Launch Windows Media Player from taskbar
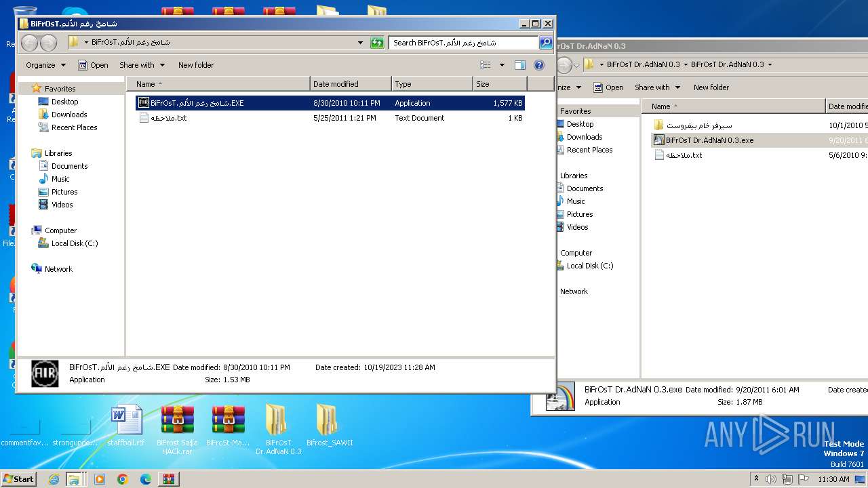This screenshot has width=868, height=488. [x=100, y=479]
